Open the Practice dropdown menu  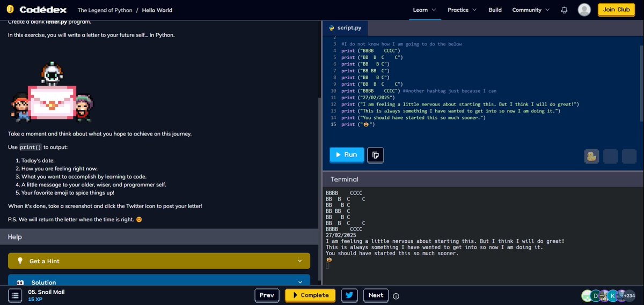pyautogui.click(x=462, y=10)
